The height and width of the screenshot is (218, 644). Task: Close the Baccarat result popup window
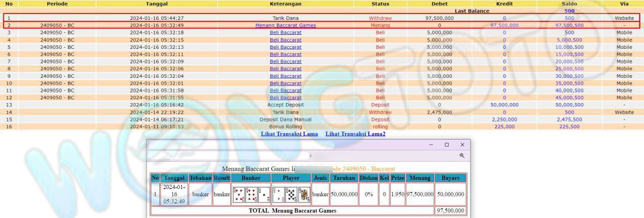click(x=462, y=145)
